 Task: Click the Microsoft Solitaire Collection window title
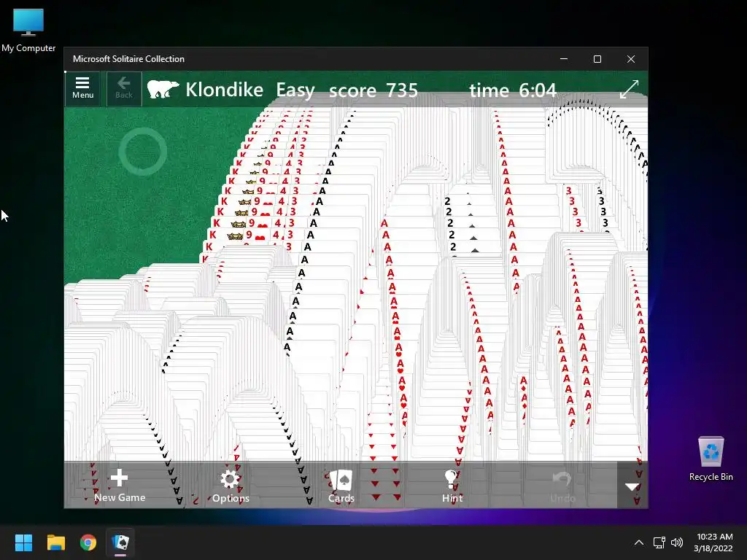[x=128, y=59]
